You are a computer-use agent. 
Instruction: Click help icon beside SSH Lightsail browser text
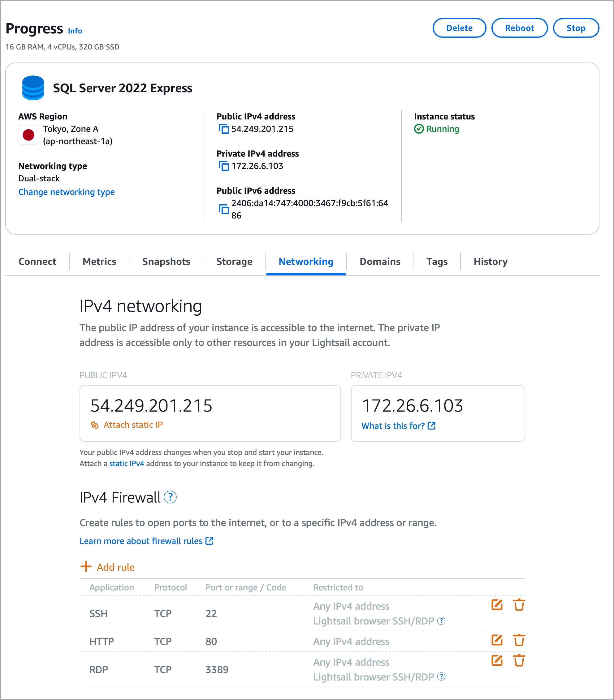tap(441, 620)
